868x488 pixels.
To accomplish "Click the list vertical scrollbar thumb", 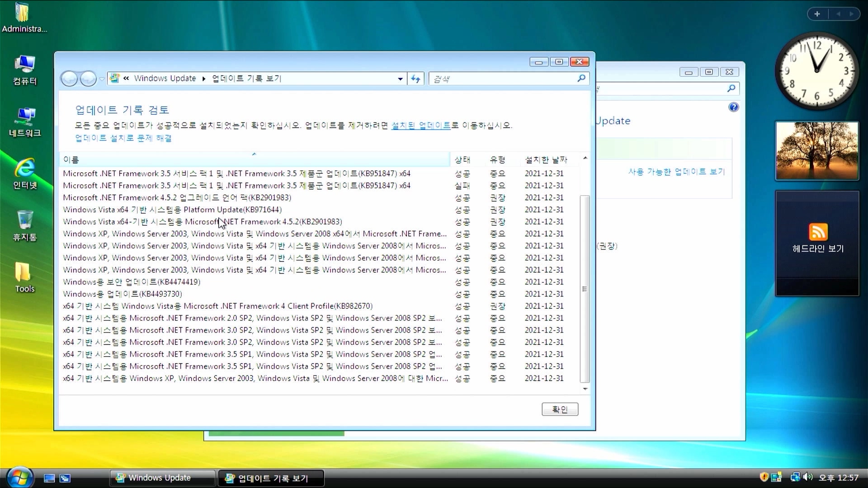I will pyautogui.click(x=585, y=289).
